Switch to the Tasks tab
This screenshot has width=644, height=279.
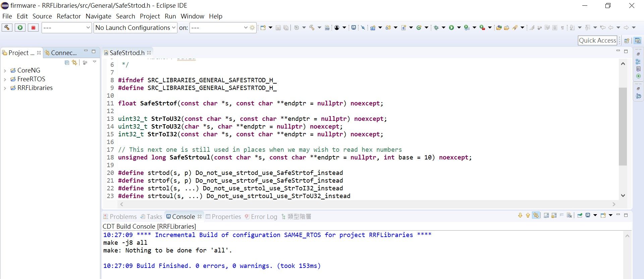pos(151,217)
